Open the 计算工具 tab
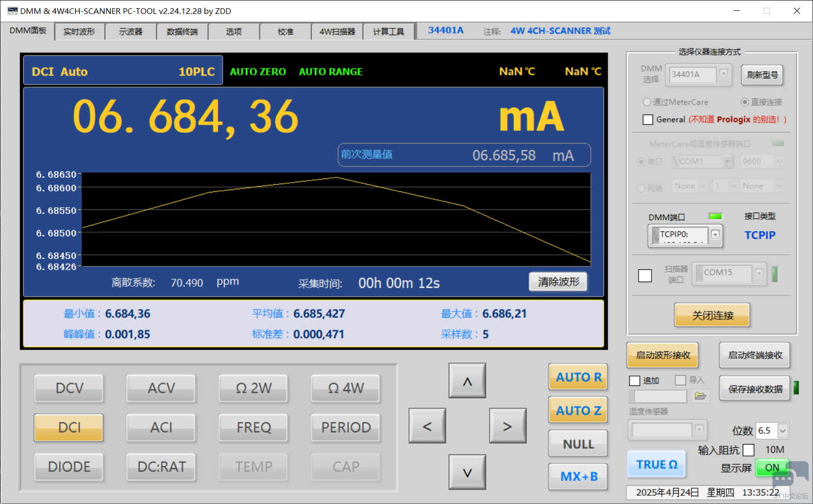 pos(388,31)
